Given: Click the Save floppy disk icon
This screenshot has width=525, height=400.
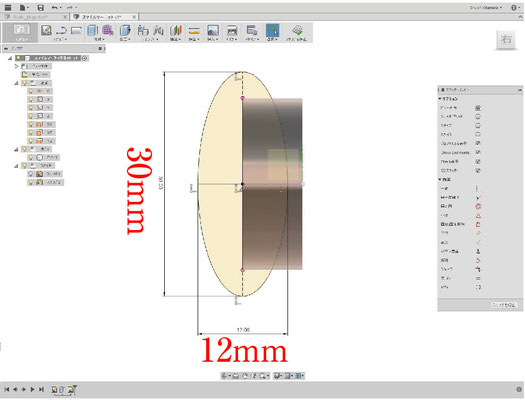Looking at the screenshot, I should click(x=41, y=7).
